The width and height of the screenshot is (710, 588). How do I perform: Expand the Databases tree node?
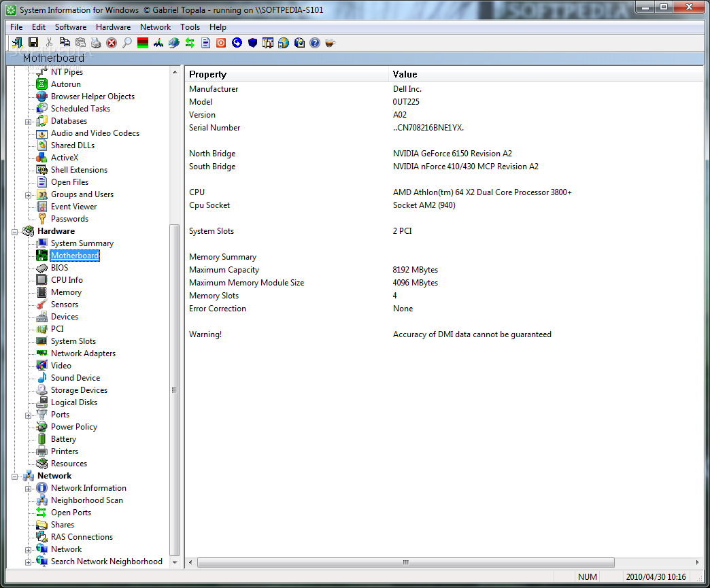(x=28, y=122)
